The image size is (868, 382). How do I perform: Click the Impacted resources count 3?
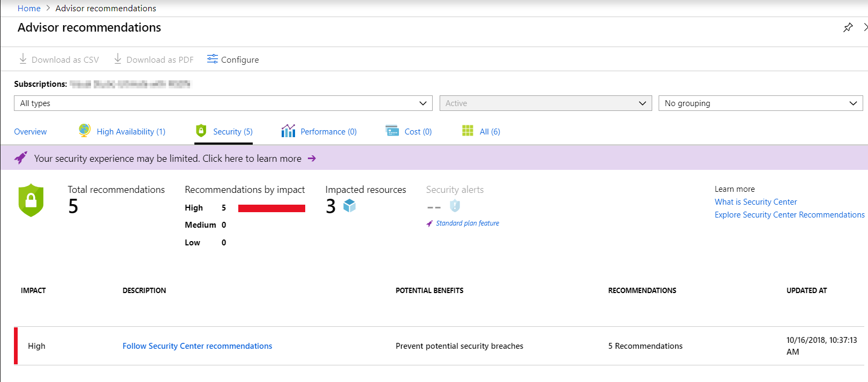tap(331, 206)
